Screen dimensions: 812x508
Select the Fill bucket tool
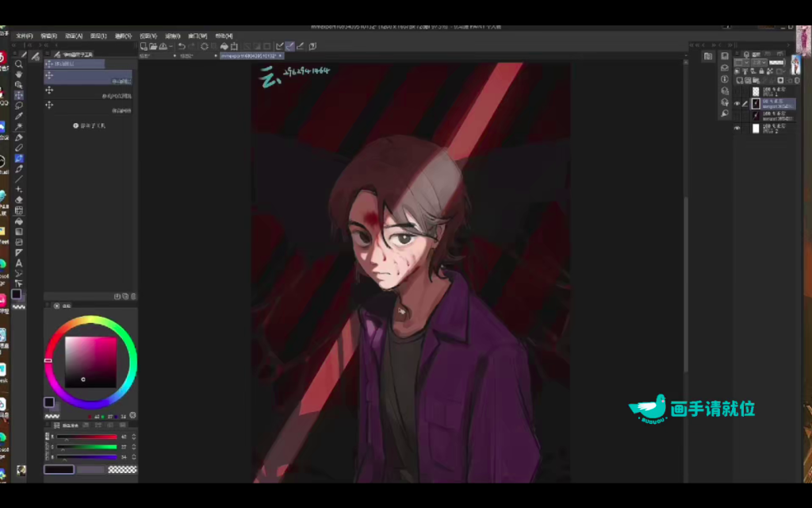click(x=19, y=221)
